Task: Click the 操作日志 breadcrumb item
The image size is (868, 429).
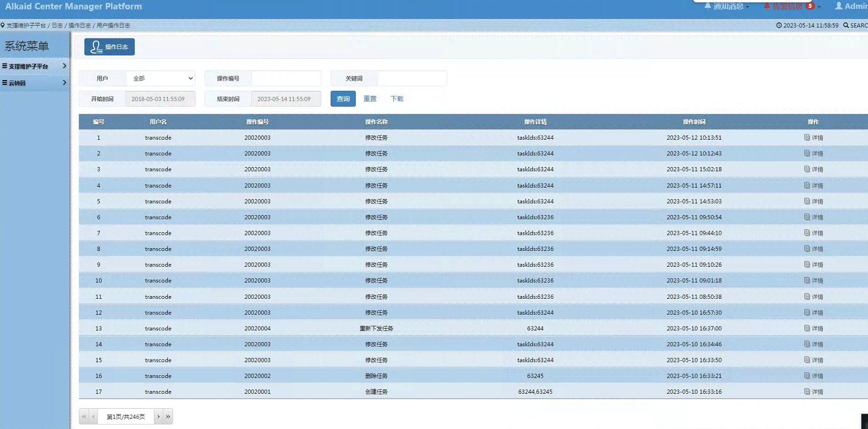Action: coord(80,25)
